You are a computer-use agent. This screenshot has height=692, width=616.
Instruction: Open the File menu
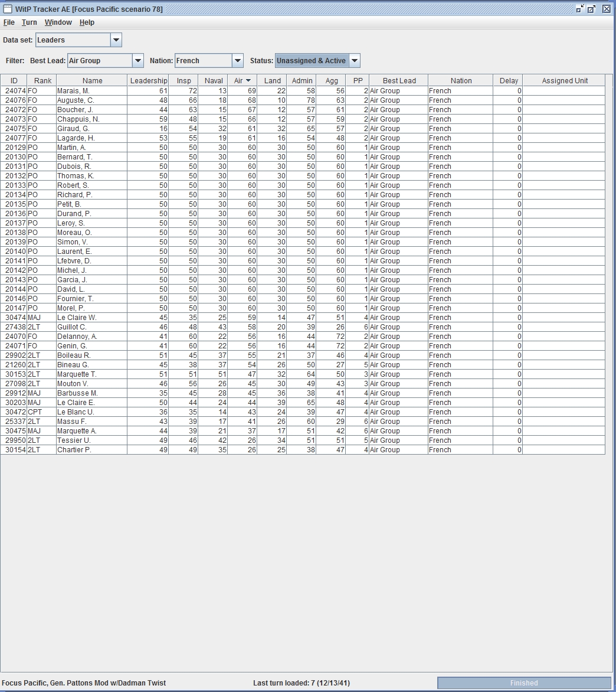coord(9,22)
